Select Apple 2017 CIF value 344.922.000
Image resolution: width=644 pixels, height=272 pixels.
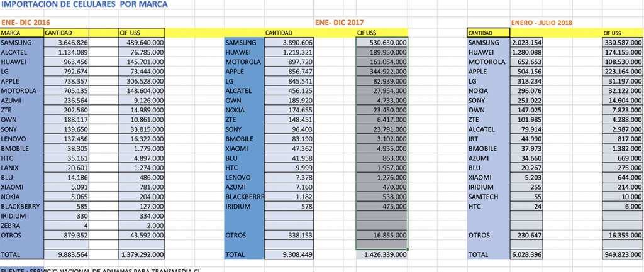coord(382,72)
